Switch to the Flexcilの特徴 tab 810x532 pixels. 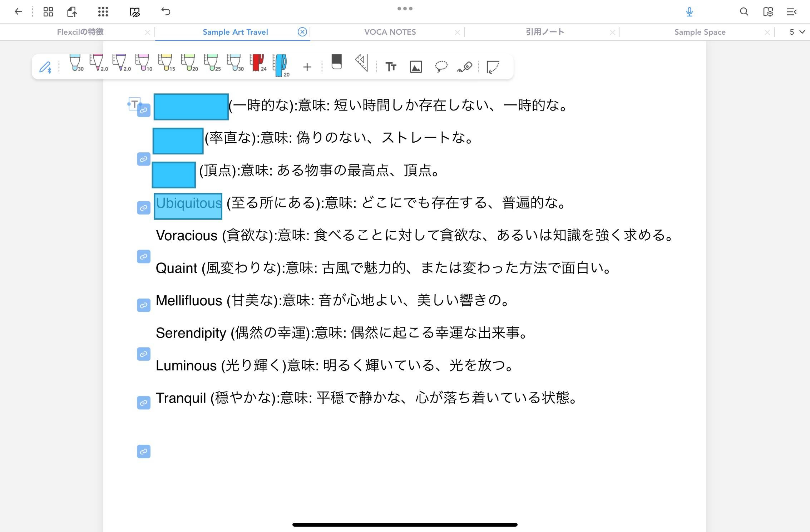pos(80,32)
